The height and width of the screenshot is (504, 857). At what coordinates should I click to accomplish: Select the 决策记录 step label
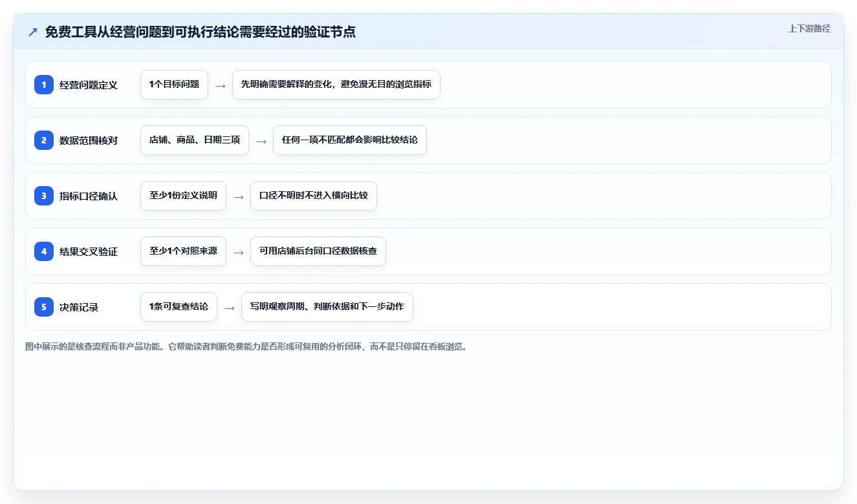tap(79, 307)
